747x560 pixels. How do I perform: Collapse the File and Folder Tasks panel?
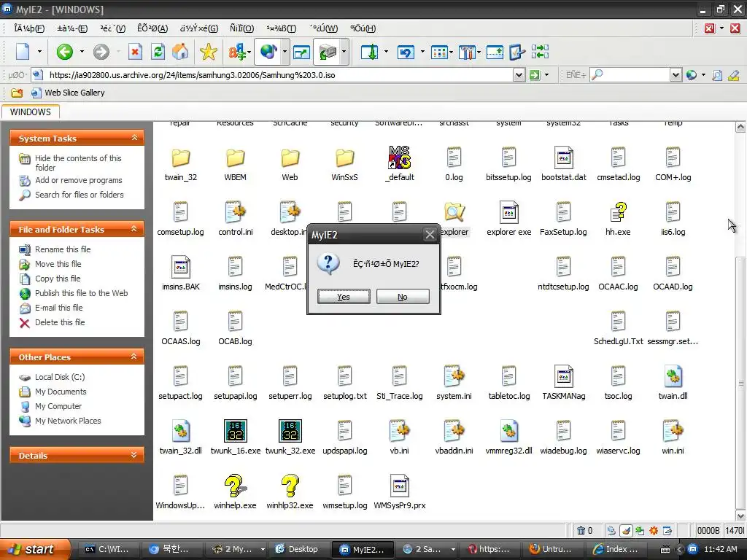(x=134, y=229)
